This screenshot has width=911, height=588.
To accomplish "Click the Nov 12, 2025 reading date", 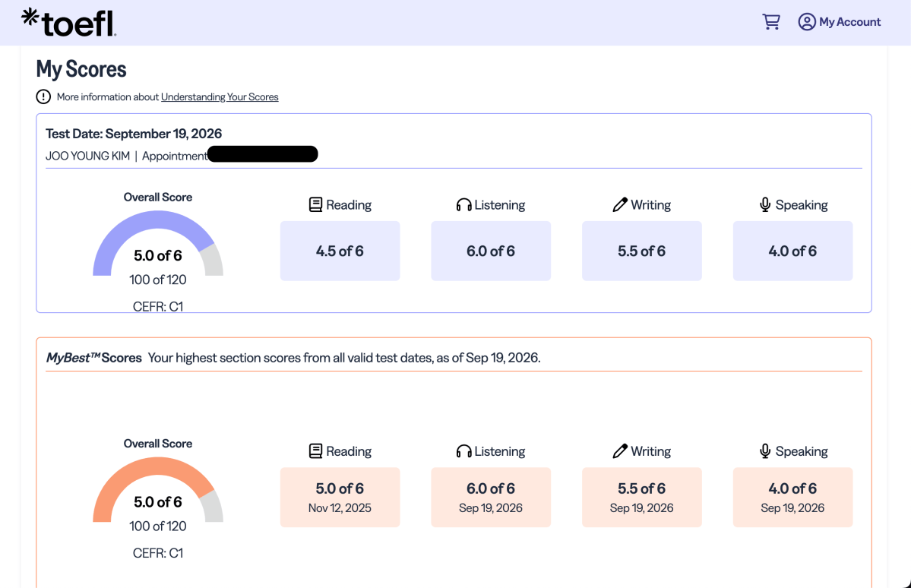I will 340,507.
